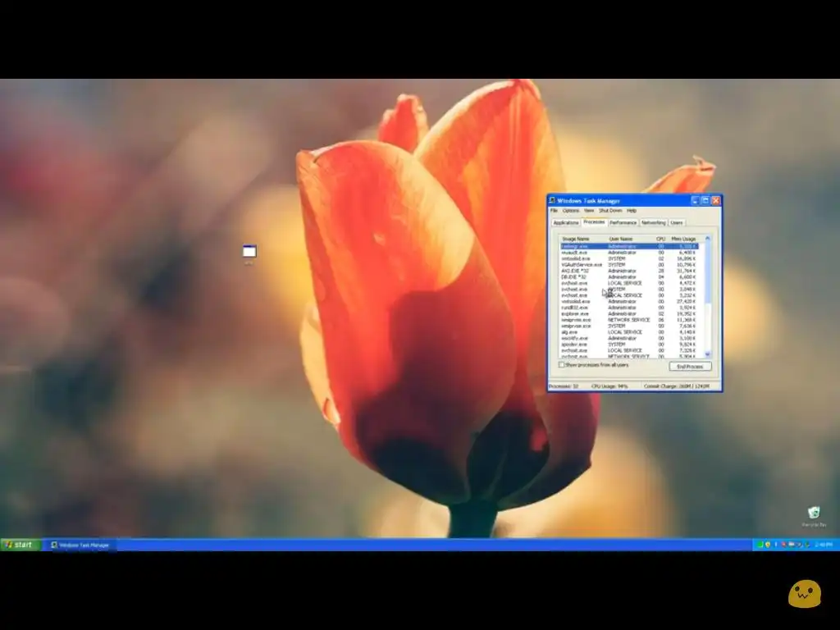The image size is (840, 630).
Task: Sort processes by the Mem Usage column
Action: [x=685, y=239]
